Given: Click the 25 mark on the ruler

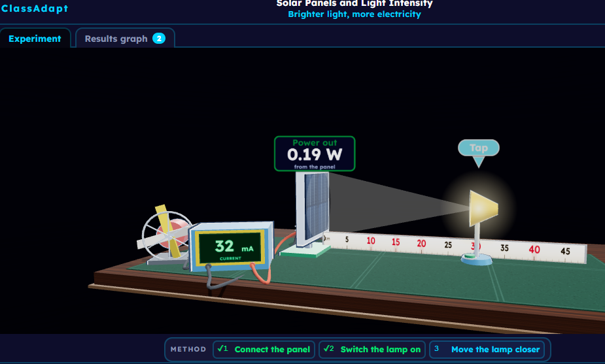Looking at the screenshot, I should click(448, 245).
